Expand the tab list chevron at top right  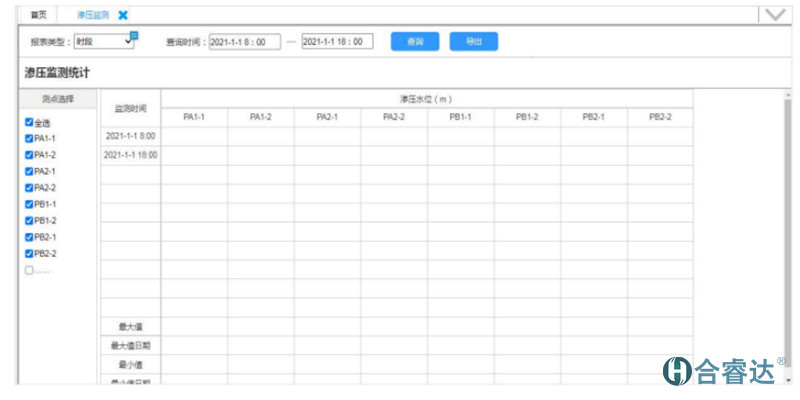tap(774, 15)
